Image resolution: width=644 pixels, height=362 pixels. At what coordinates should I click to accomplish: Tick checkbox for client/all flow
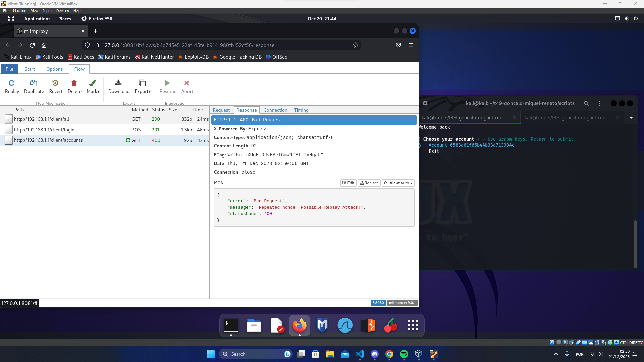point(9,119)
